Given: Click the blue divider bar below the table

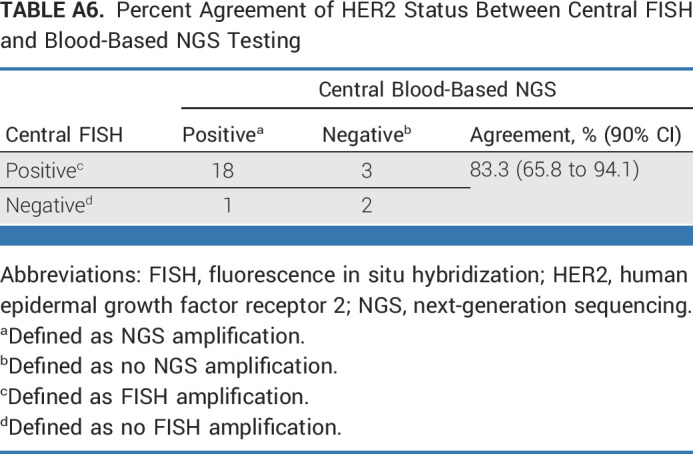Looking at the screenshot, I should [346, 236].
